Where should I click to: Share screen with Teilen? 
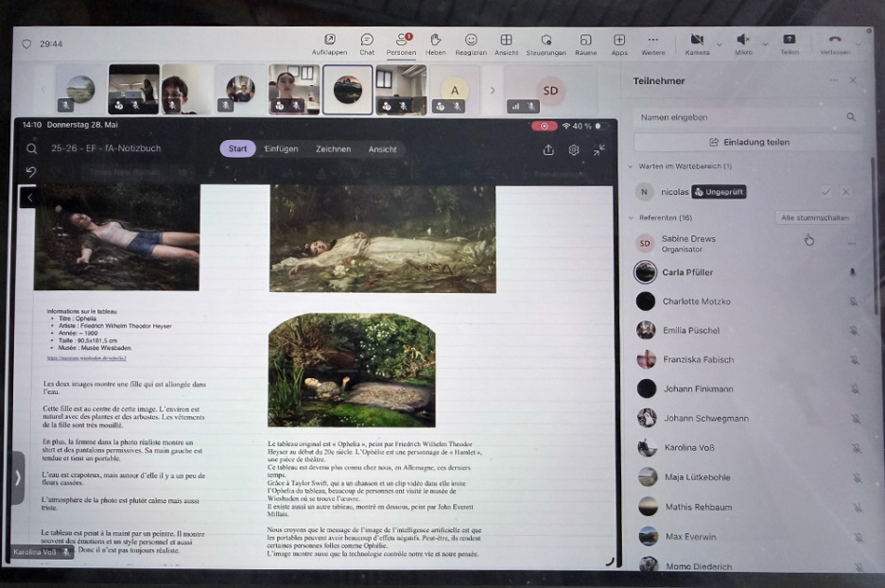[790, 44]
